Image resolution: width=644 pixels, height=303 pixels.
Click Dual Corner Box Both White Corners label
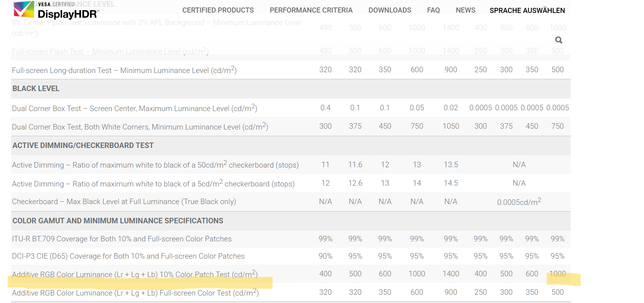click(140, 126)
